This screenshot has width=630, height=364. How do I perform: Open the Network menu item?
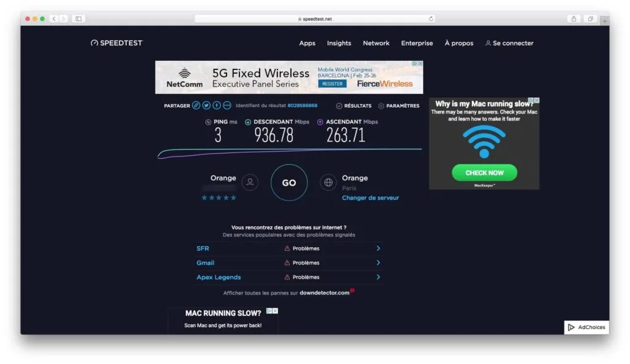point(376,43)
